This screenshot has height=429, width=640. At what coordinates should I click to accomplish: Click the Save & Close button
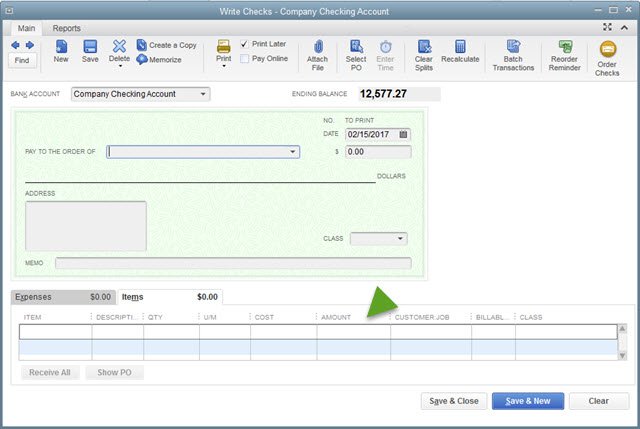tap(452, 401)
